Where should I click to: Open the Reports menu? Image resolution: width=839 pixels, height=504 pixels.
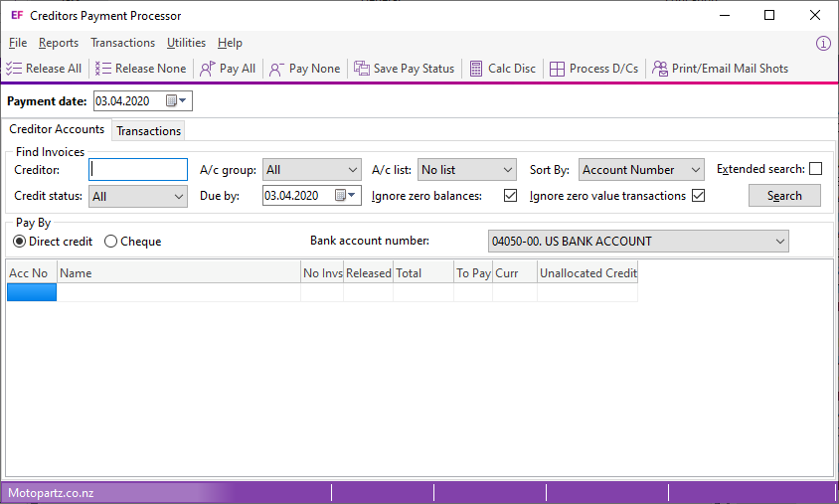pos(59,43)
